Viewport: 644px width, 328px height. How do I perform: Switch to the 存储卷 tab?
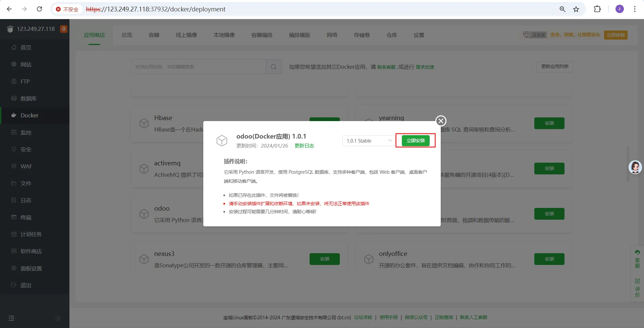362,35
